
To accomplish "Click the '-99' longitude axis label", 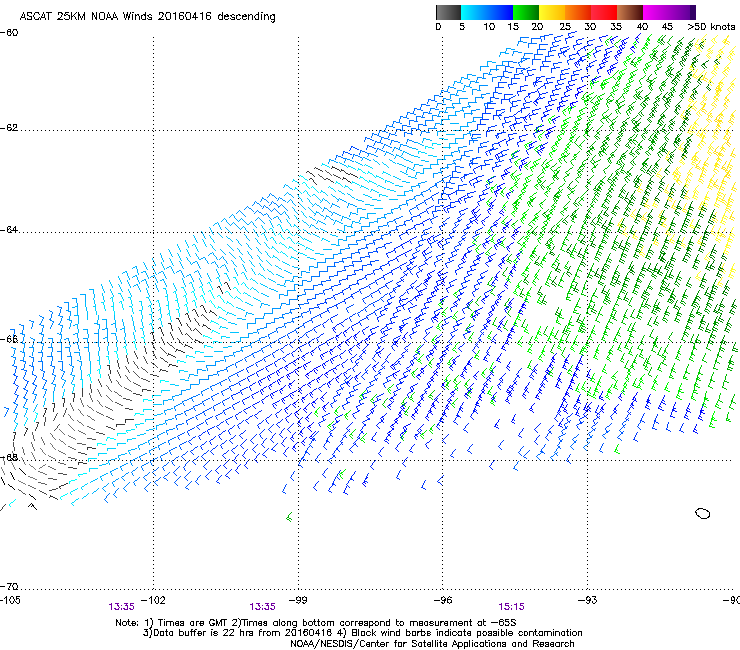I will 298,600.
